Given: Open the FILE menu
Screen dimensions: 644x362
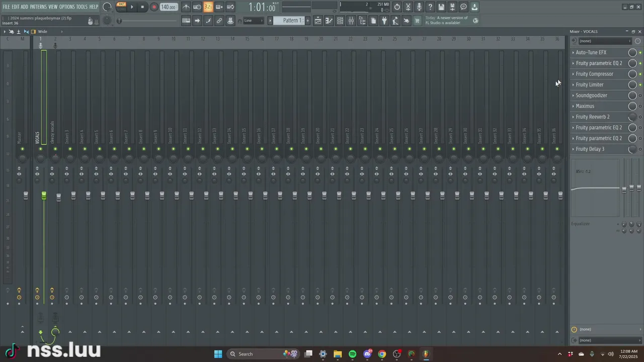Looking at the screenshot, I should (x=6, y=7).
